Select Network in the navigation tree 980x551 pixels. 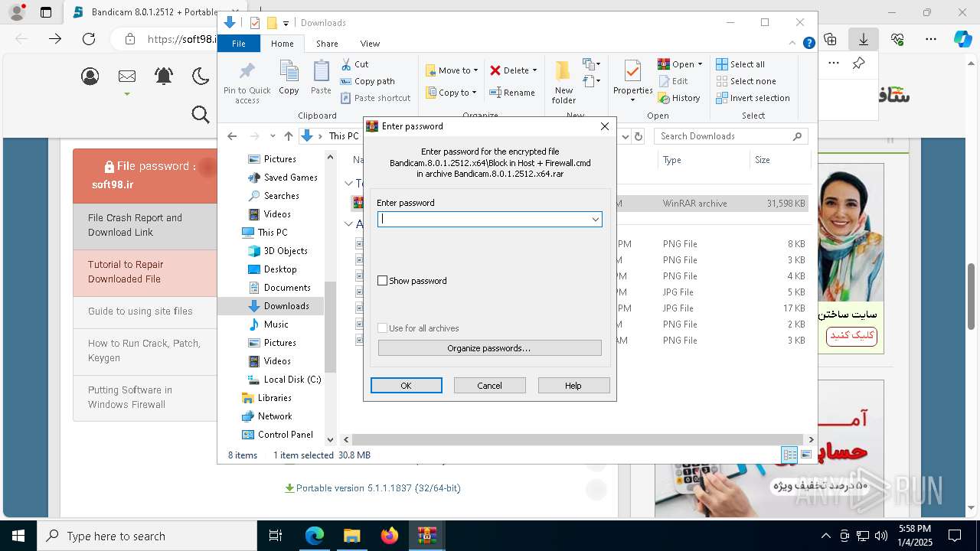pyautogui.click(x=275, y=416)
